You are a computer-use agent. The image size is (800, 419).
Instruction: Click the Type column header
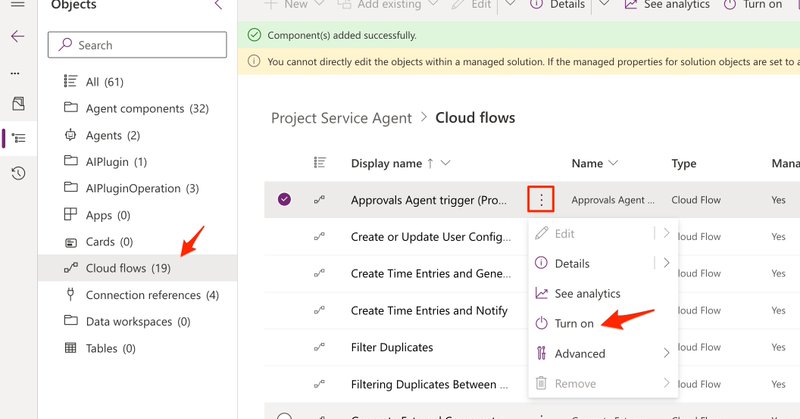tap(684, 163)
